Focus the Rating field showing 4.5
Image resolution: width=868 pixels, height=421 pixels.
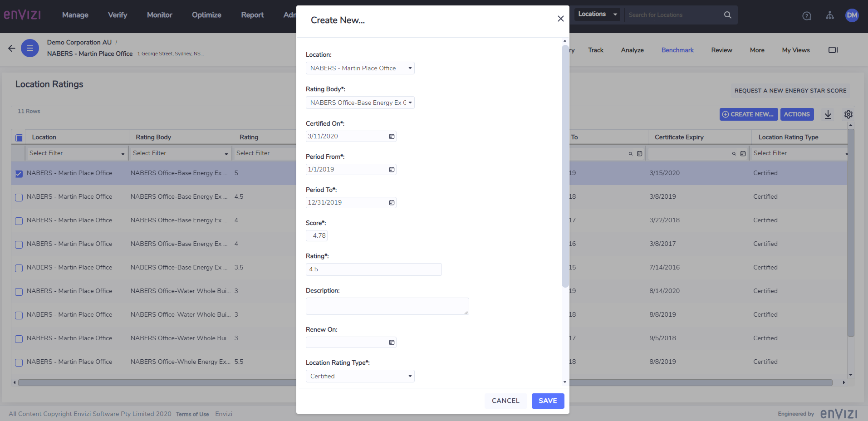click(x=374, y=269)
